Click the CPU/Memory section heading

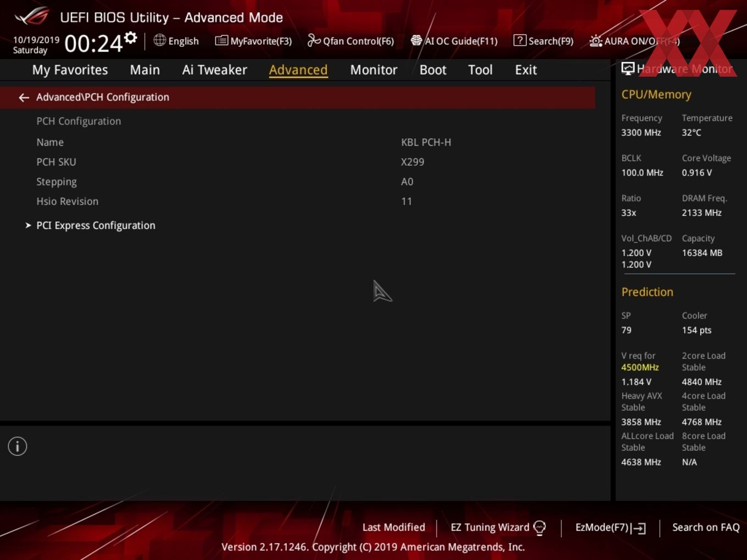pyautogui.click(x=656, y=94)
